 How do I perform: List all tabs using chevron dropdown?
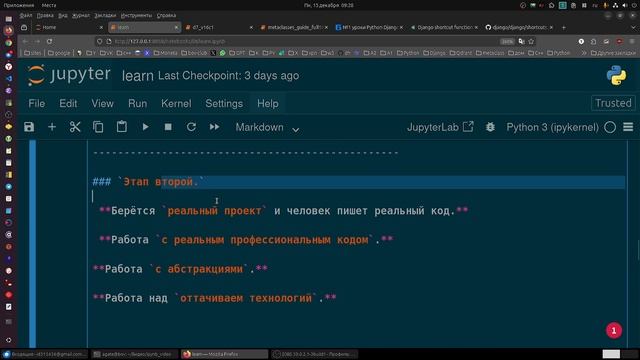tap(633, 27)
